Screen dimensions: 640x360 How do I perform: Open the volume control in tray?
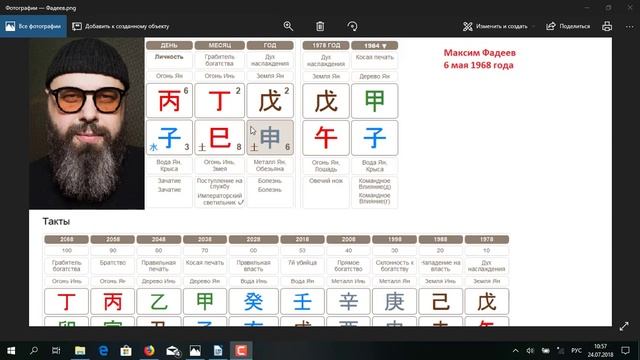tap(530, 351)
